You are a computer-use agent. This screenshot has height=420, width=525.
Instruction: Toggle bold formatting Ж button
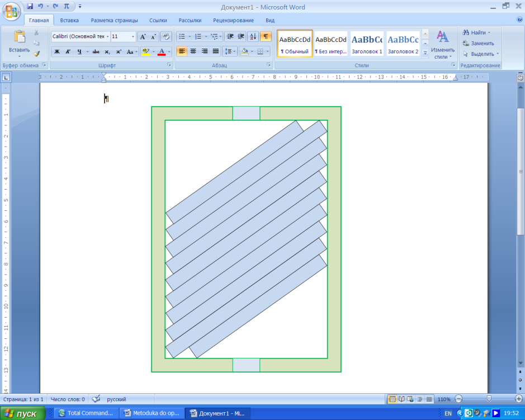pyautogui.click(x=57, y=51)
